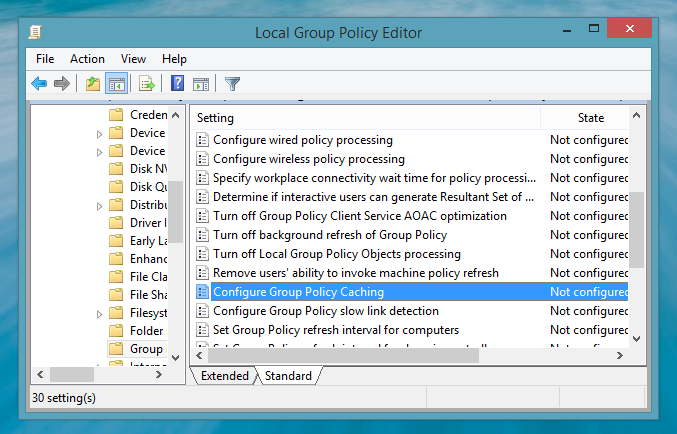This screenshot has height=434, width=677.
Task: Switch to the Extended tab
Action: pyautogui.click(x=224, y=376)
